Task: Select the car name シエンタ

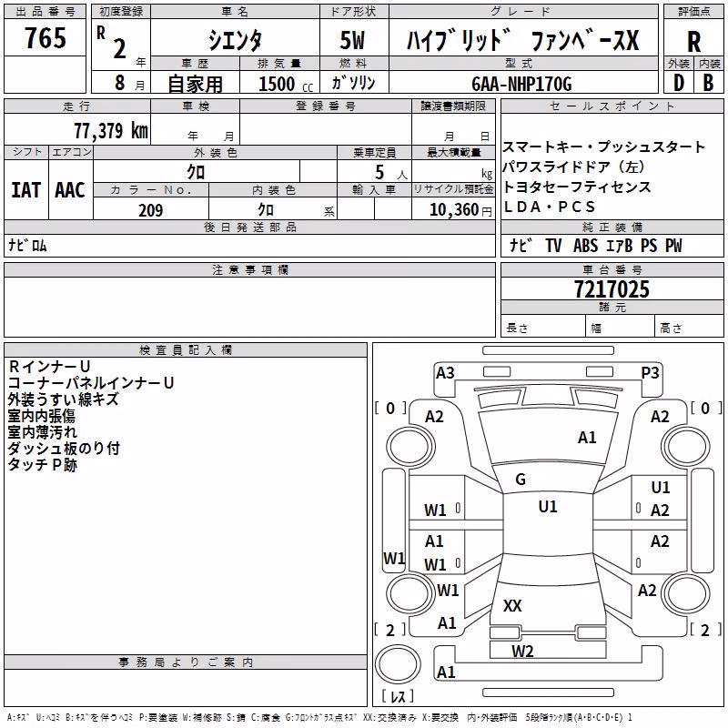Action: [x=235, y=40]
